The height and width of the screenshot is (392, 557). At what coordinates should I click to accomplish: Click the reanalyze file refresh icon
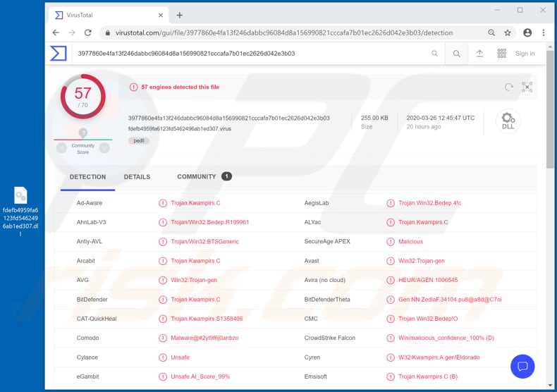pyautogui.click(x=508, y=87)
